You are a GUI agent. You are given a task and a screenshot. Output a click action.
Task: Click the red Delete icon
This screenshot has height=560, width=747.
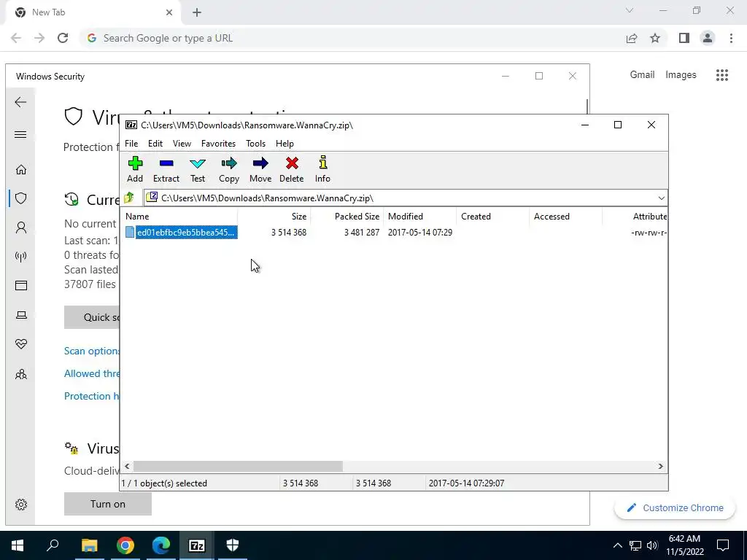tap(292, 169)
